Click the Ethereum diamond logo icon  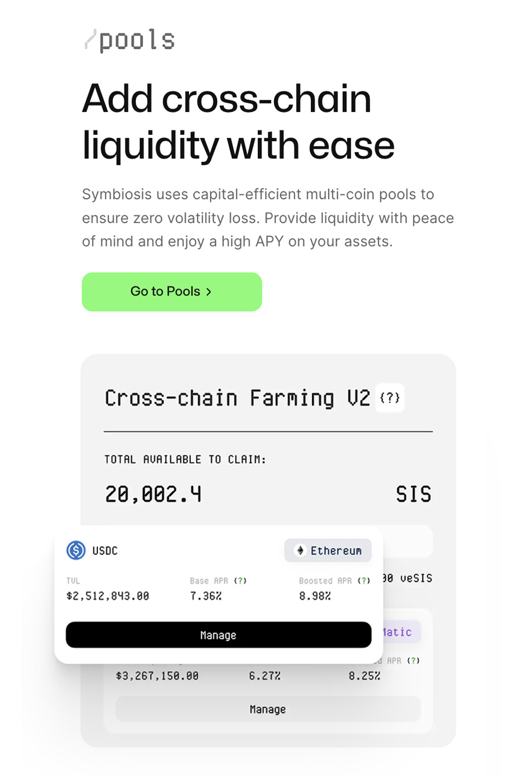[x=300, y=550]
